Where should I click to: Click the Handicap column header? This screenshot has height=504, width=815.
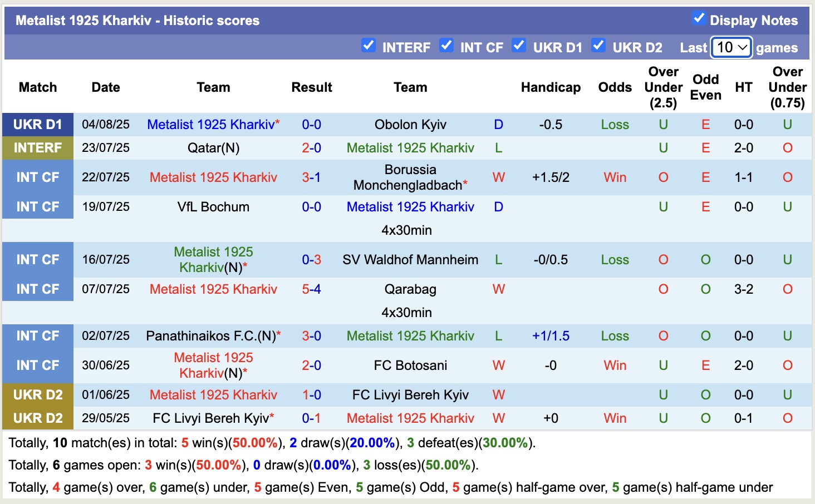(x=551, y=87)
